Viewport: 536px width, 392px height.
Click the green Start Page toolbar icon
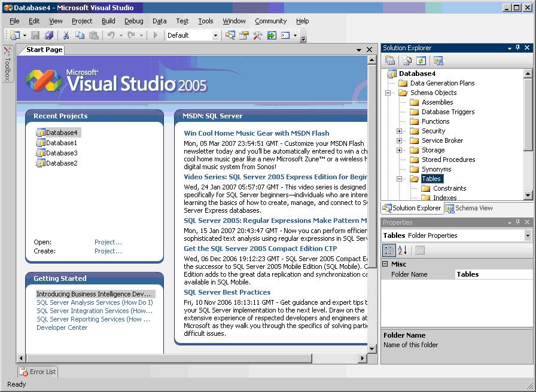[x=272, y=35]
